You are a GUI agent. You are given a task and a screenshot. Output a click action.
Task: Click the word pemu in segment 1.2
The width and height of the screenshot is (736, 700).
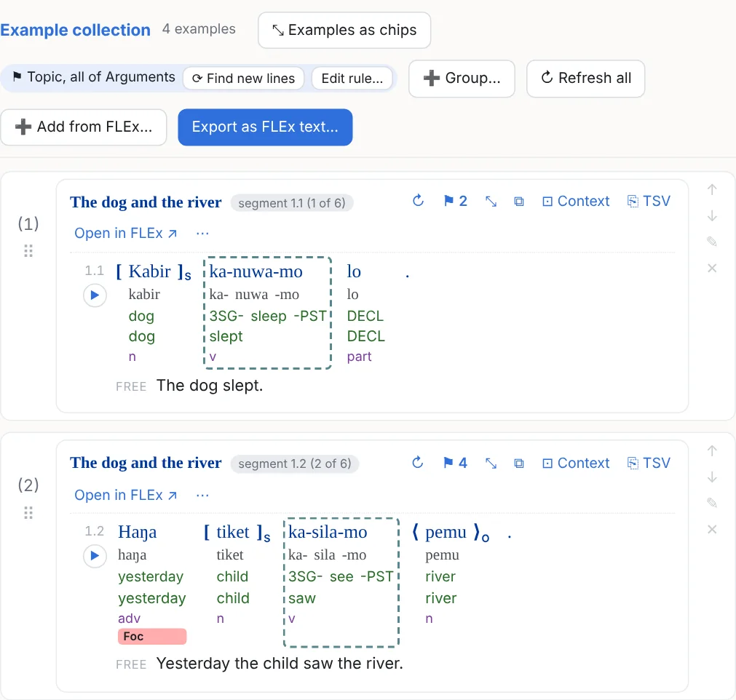[446, 532]
